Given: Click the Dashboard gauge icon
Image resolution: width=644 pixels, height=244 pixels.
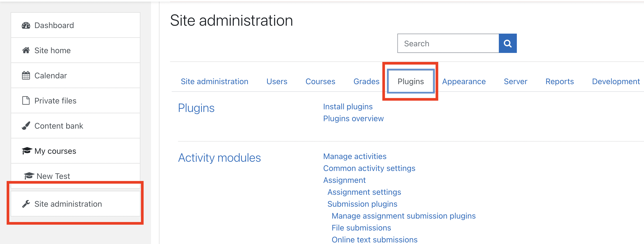Looking at the screenshot, I should click(x=26, y=25).
